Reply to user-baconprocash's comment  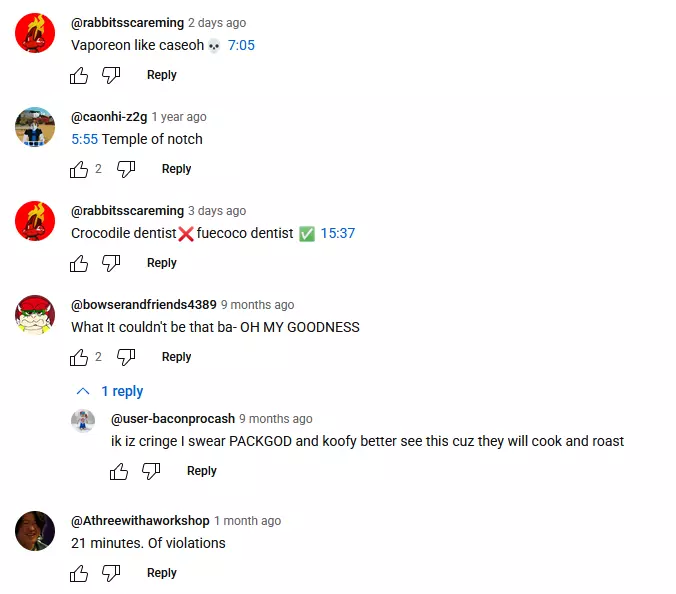click(201, 471)
